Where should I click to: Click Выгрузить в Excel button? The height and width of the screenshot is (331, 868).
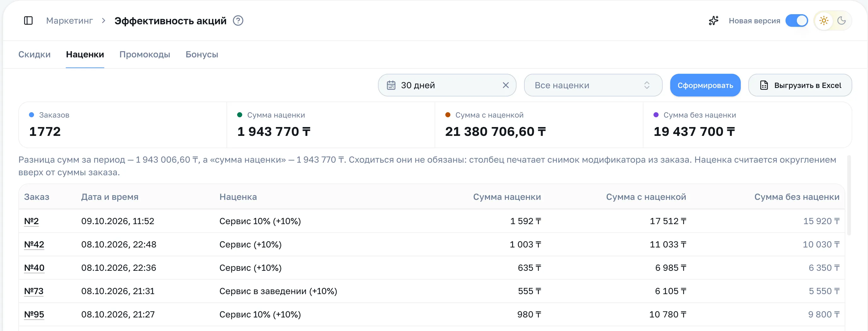point(800,85)
